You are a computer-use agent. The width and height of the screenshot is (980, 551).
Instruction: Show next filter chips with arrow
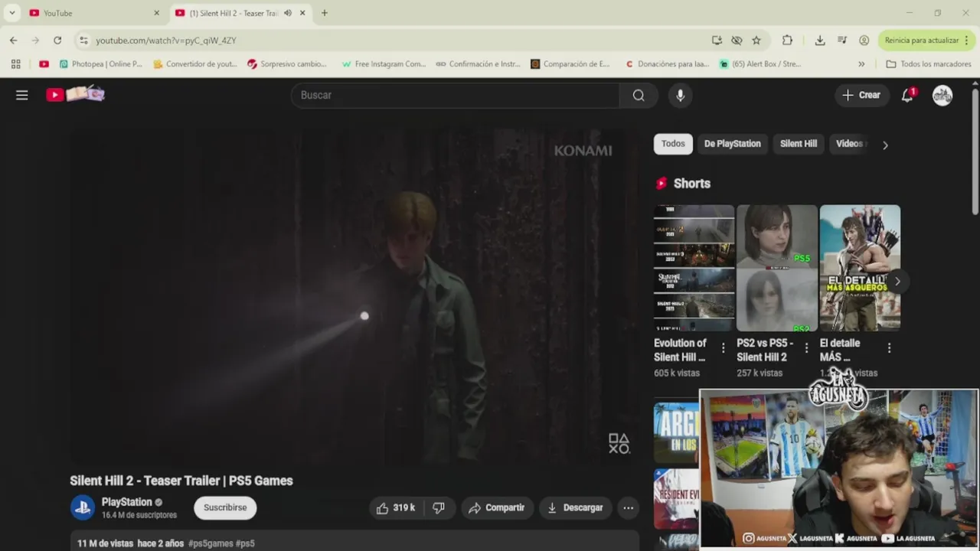[885, 145]
